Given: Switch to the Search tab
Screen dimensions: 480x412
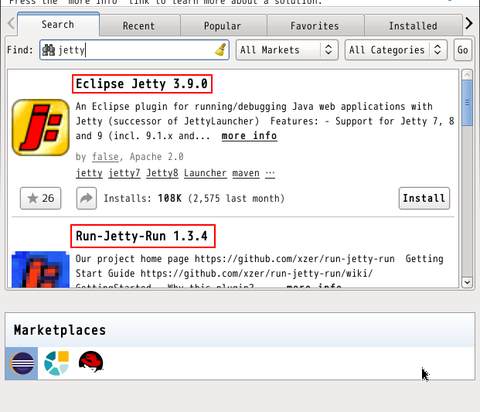Looking at the screenshot, I should pos(58,24).
